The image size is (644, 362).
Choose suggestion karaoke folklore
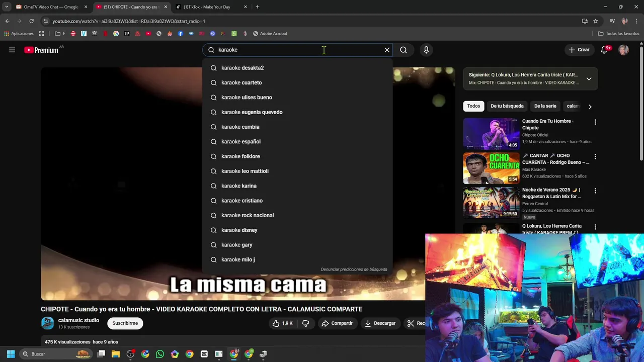(297, 156)
